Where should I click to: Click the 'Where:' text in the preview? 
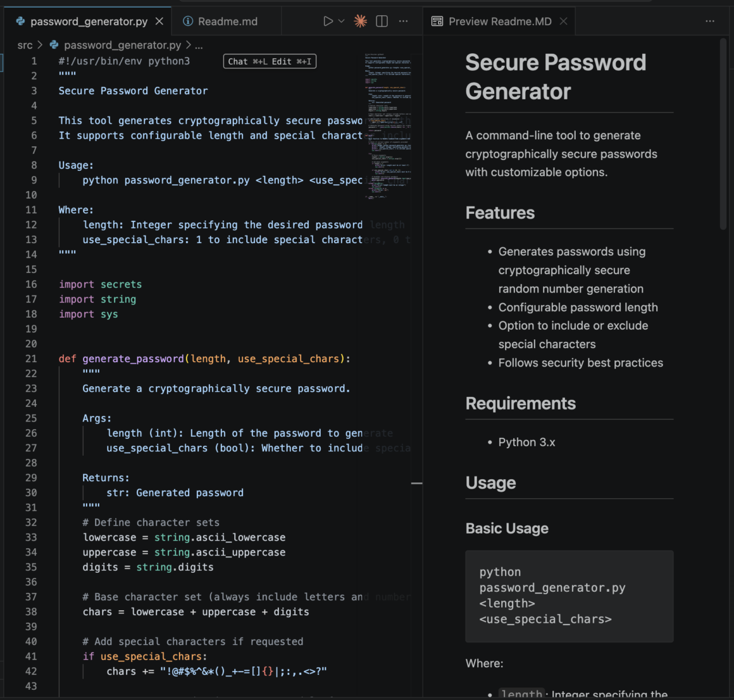[x=485, y=664]
